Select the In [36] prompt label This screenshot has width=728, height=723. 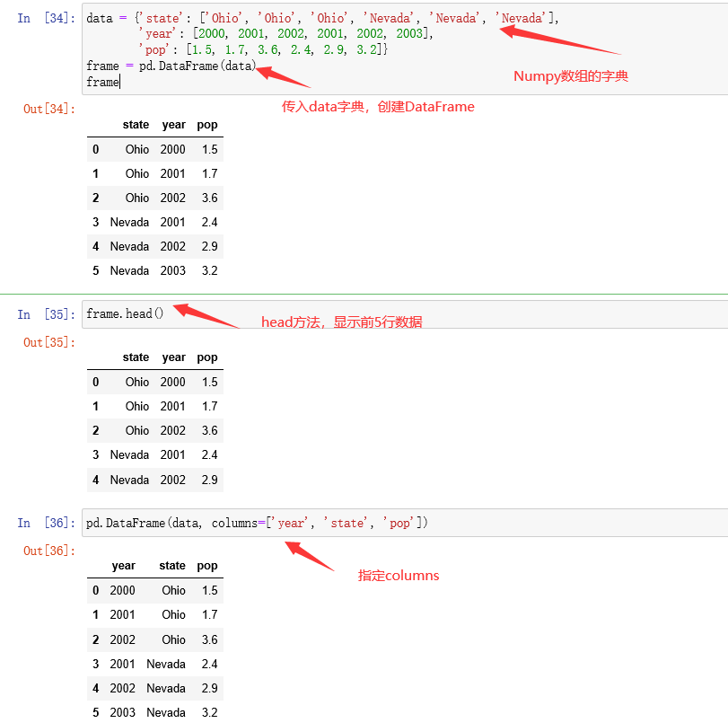[x=46, y=523]
